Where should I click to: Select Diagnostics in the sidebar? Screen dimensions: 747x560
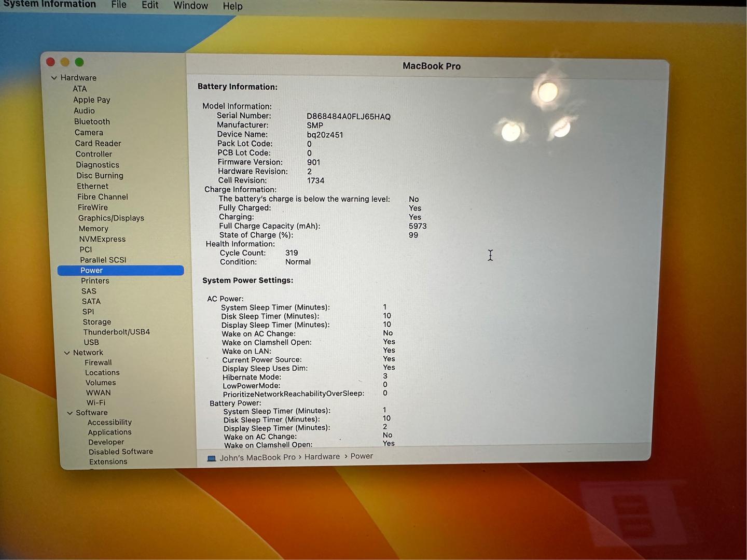pyautogui.click(x=98, y=165)
